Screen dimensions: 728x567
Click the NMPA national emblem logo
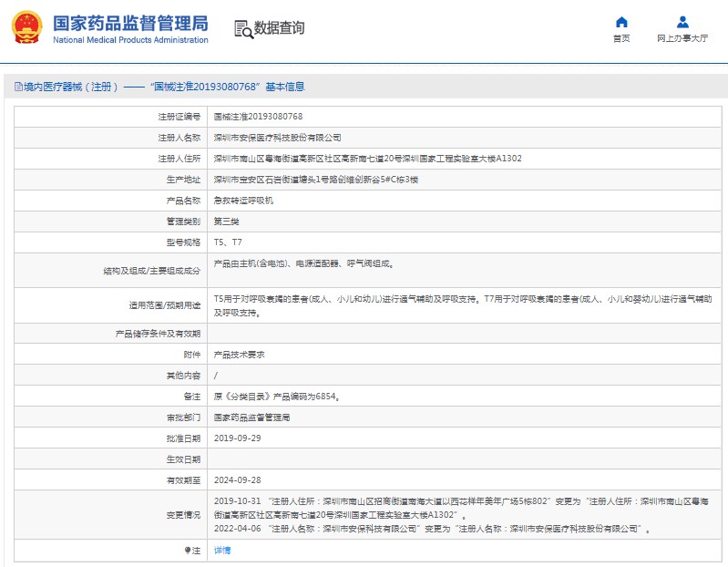pos(26,27)
